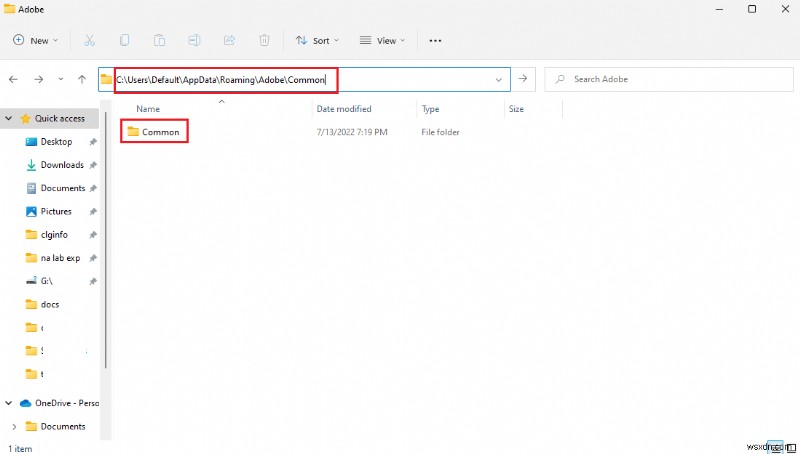The height and width of the screenshot is (454, 800).
Task: Click the Share icon in toolbar
Action: (x=229, y=40)
